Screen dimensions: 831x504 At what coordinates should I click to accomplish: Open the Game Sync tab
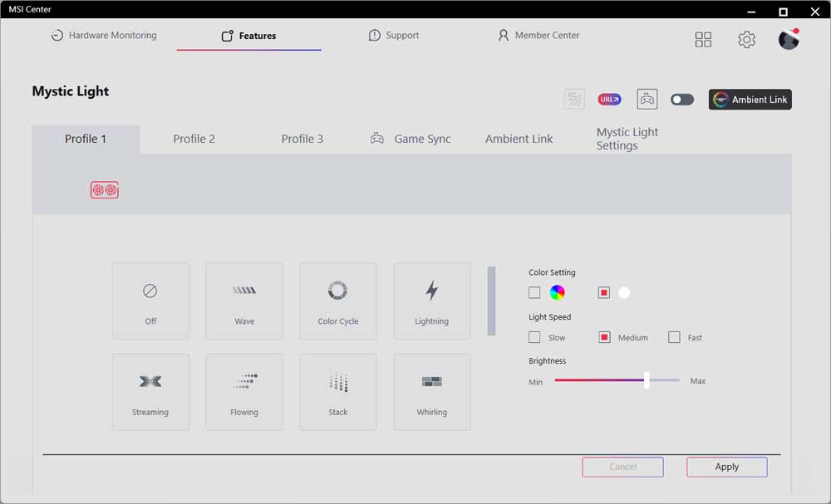pos(411,139)
